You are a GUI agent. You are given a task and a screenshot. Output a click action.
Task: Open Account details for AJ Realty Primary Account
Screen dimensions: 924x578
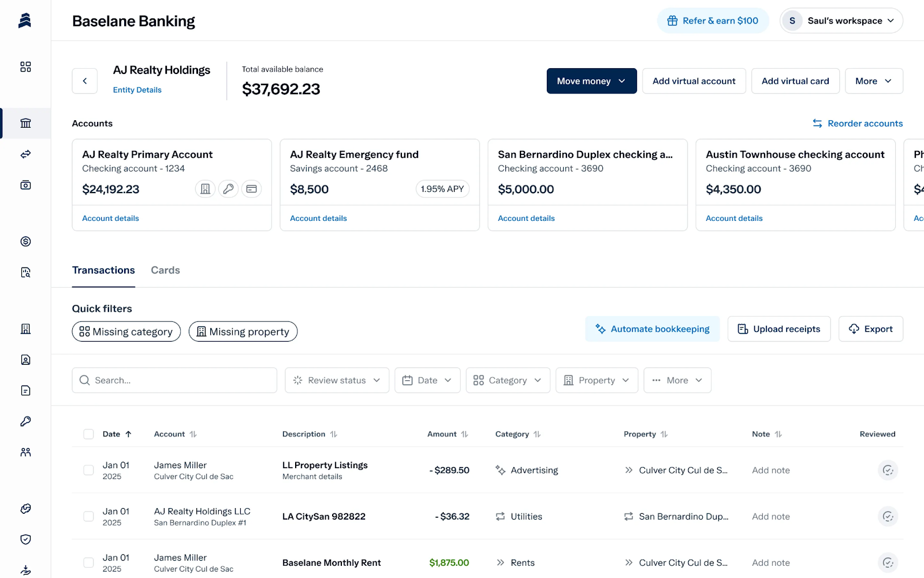[110, 218]
